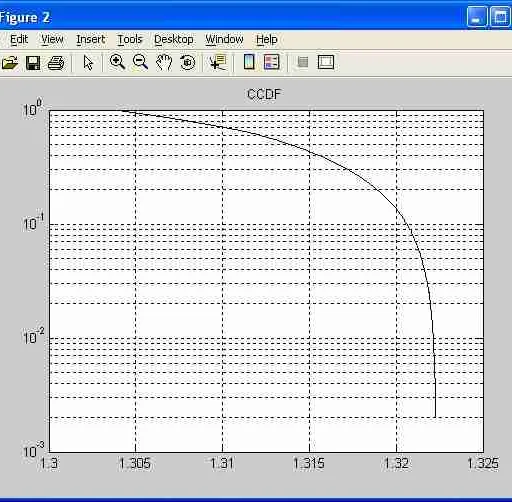Click the 1.32 x-axis tick label
The width and height of the screenshot is (512, 502).
tap(396, 463)
